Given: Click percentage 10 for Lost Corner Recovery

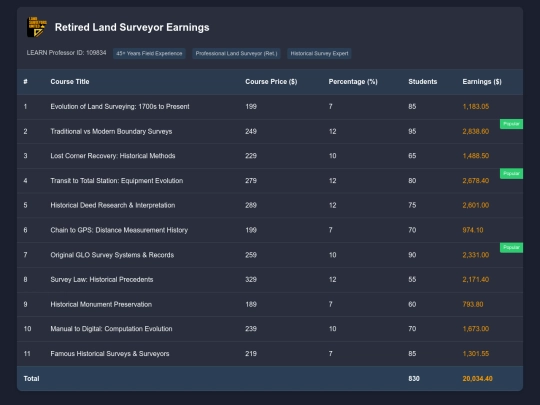Looking at the screenshot, I should [x=332, y=156].
